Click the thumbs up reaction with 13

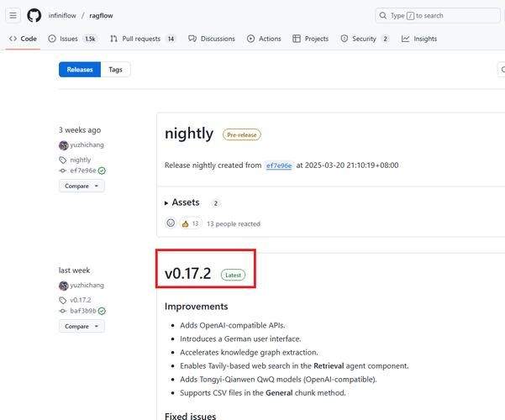[191, 223]
